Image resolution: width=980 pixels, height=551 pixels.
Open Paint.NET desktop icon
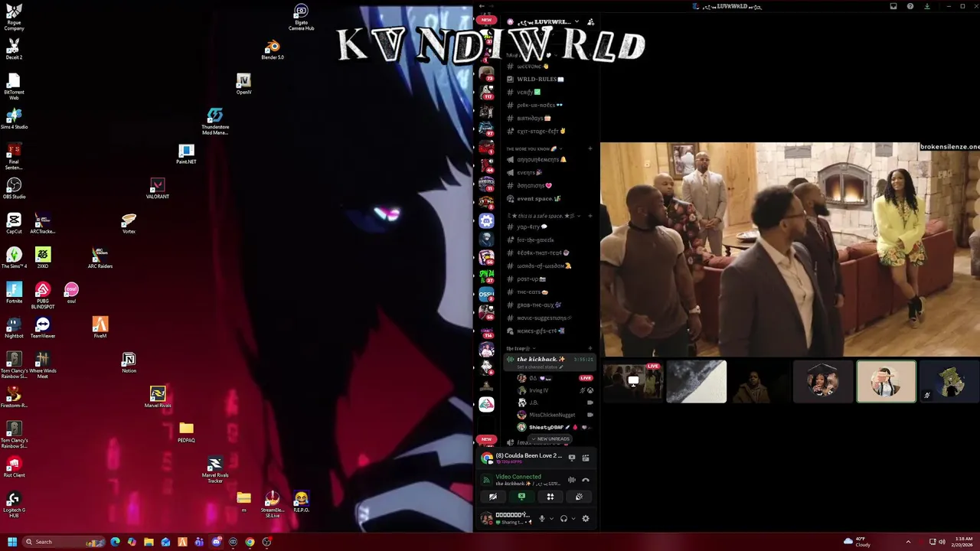186,154
